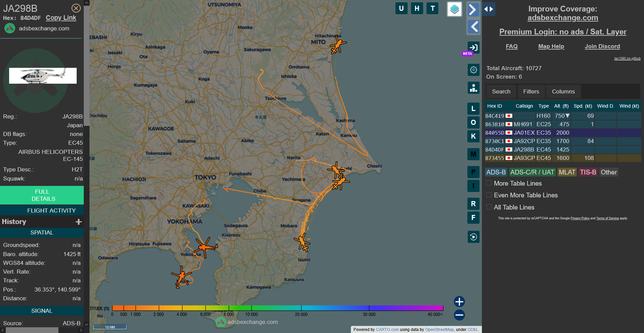The width and height of the screenshot is (644, 333).
Task: Open the Search tab
Action: coord(501,91)
